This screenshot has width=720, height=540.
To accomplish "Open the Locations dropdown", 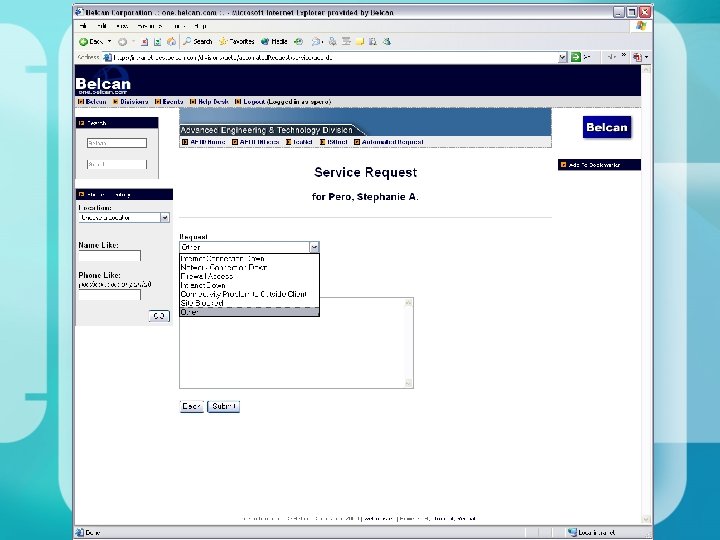I will pos(124,218).
